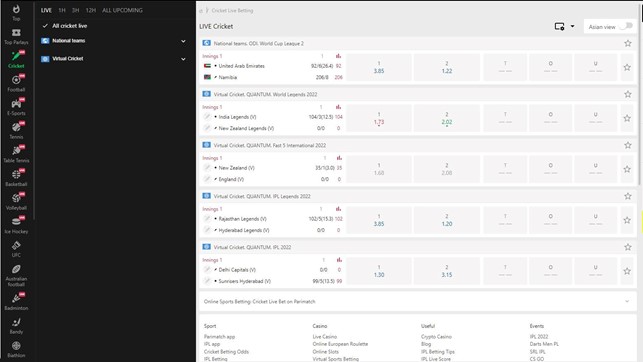Bet on Delhi Capitals at 1.30
Screen dimensions: 643x362
click(x=379, y=271)
